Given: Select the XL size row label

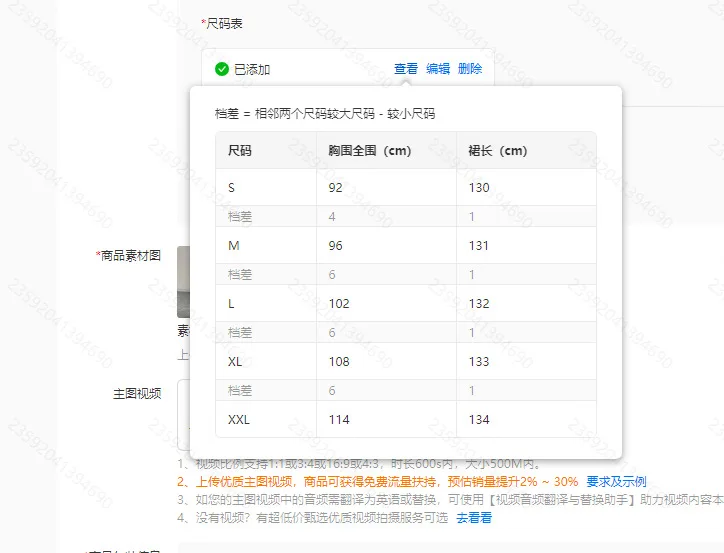Looking at the screenshot, I should pos(235,361).
